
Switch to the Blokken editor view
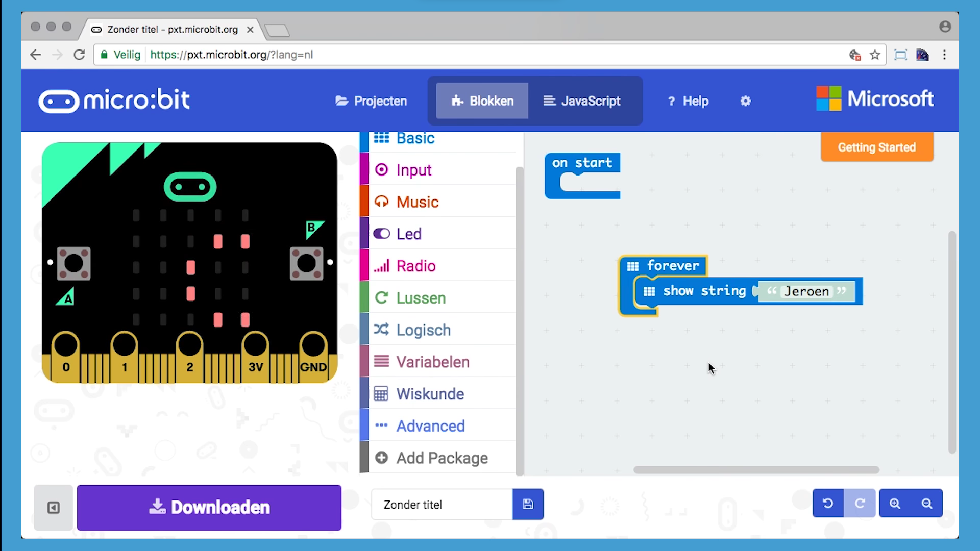pyautogui.click(x=482, y=101)
